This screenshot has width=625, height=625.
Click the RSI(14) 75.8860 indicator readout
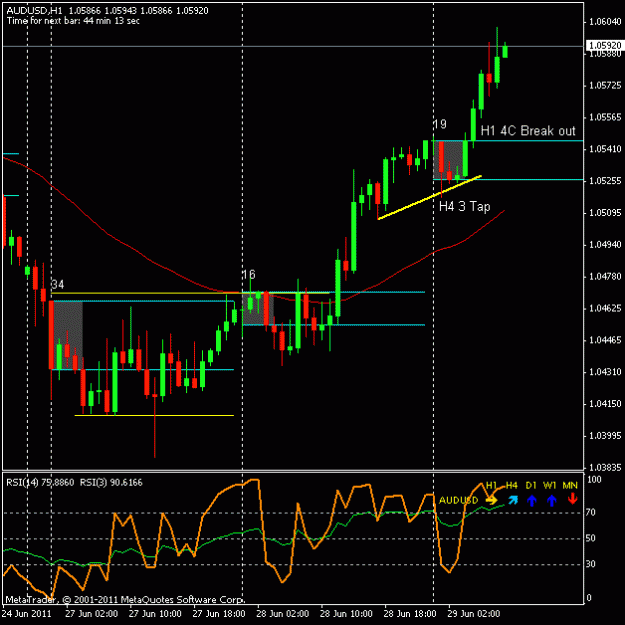pyautogui.click(x=40, y=483)
